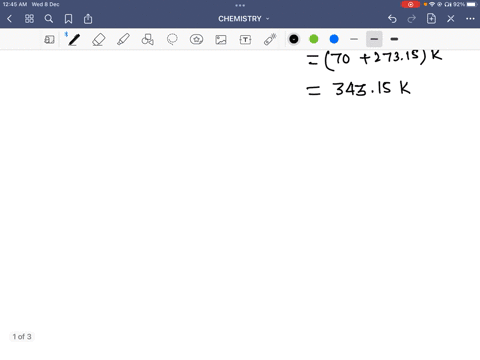Screen dimensions: 480x360
Task: Choose the green pen color
Action: pyautogui.click(x=314, y=39)
